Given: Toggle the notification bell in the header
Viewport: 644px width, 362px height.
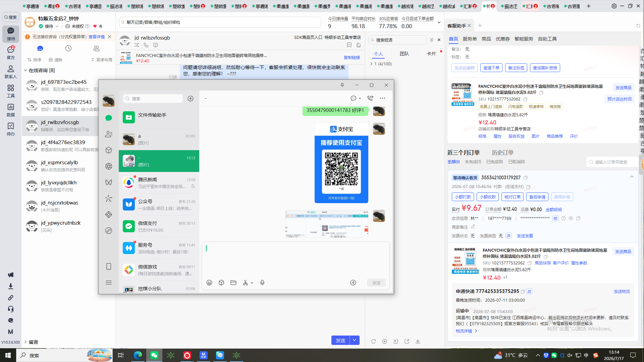Looking at the screenshot, I should click(101, 26).
